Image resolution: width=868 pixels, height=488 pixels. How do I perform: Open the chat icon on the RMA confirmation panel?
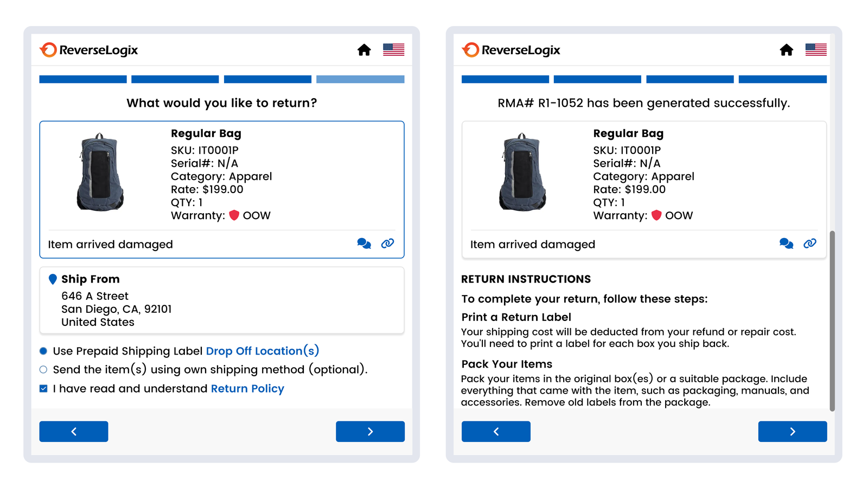click(786, 244)
